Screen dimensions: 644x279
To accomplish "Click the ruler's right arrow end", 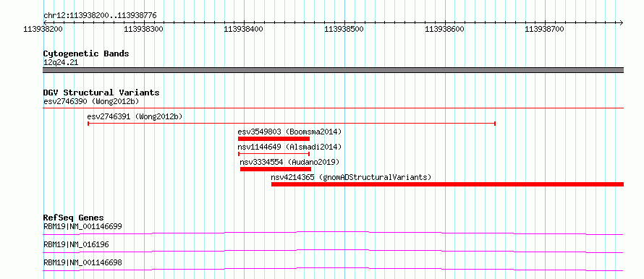I will point(621,22).
